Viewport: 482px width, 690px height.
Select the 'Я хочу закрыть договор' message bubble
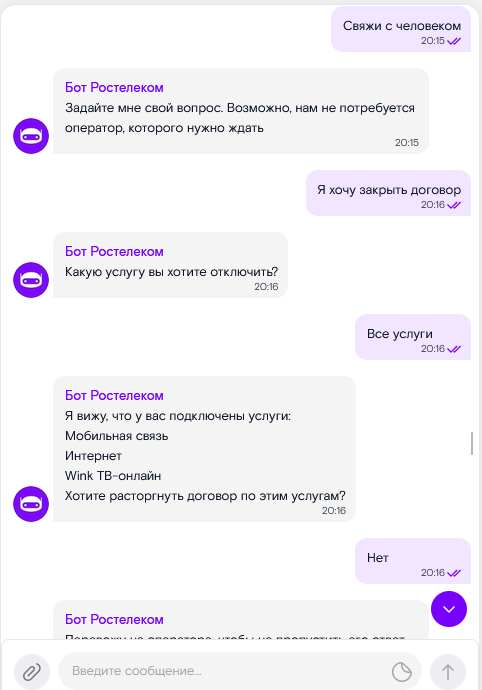coord(388,193)
